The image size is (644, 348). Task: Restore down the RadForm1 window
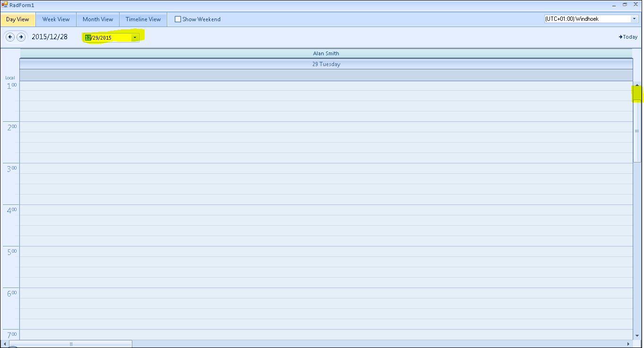625,5
